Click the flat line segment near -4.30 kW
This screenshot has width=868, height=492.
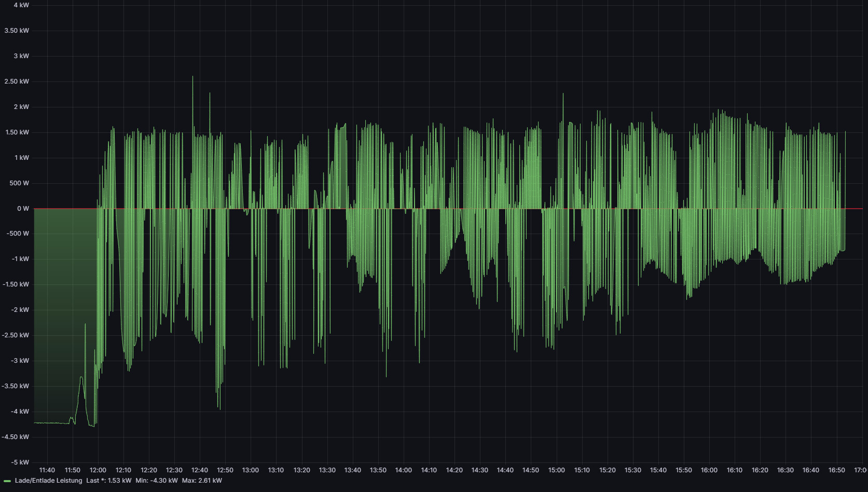point(52,423)
